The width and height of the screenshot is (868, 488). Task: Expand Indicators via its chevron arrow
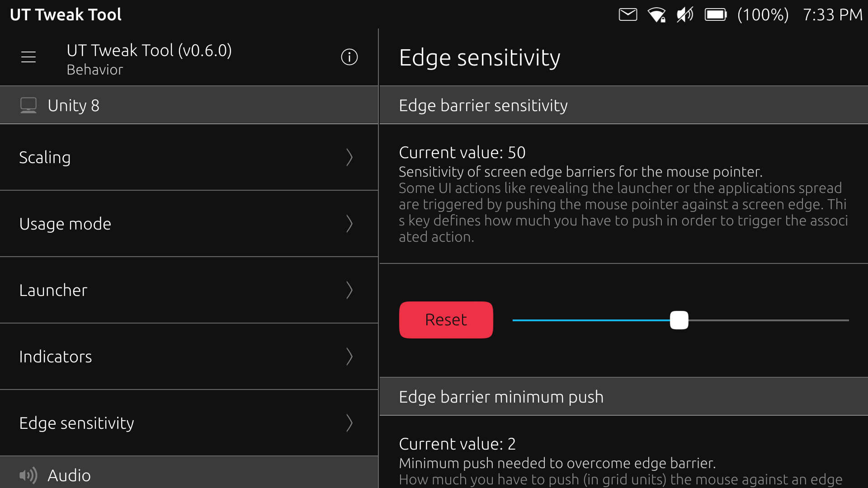349,357
